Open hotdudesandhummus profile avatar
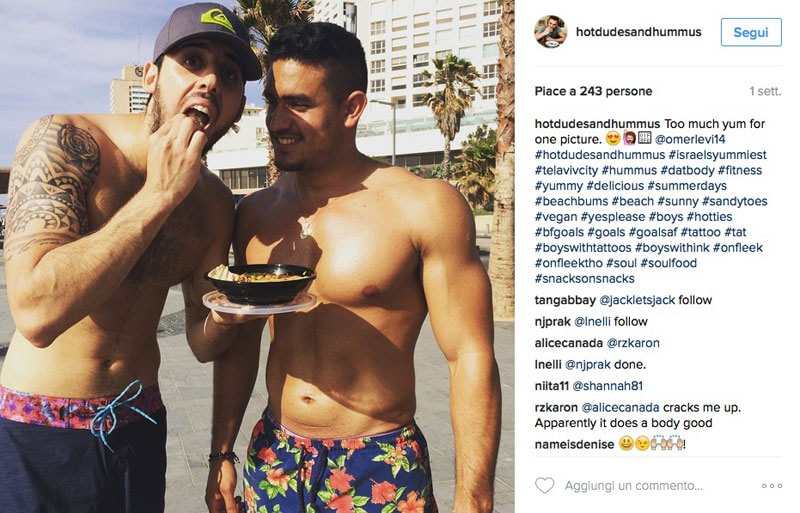The image size is (800, 513). [x=551, y=32]
